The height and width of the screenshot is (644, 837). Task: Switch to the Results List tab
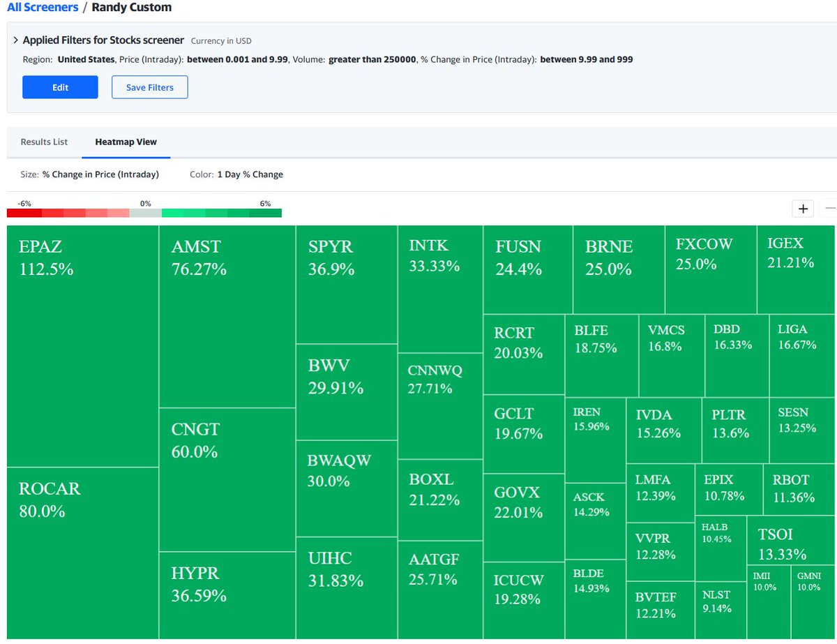point(43,142)
